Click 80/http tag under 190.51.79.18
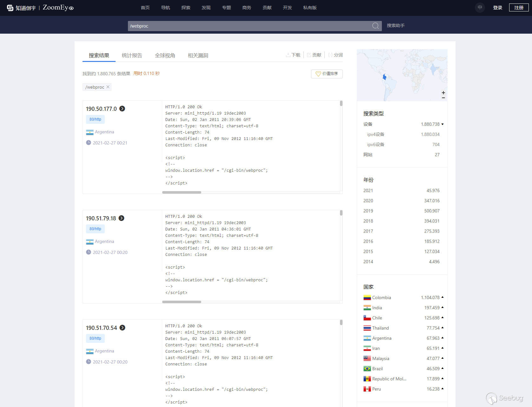This screenshot has height=407, width=532. (x=95, y=229)
